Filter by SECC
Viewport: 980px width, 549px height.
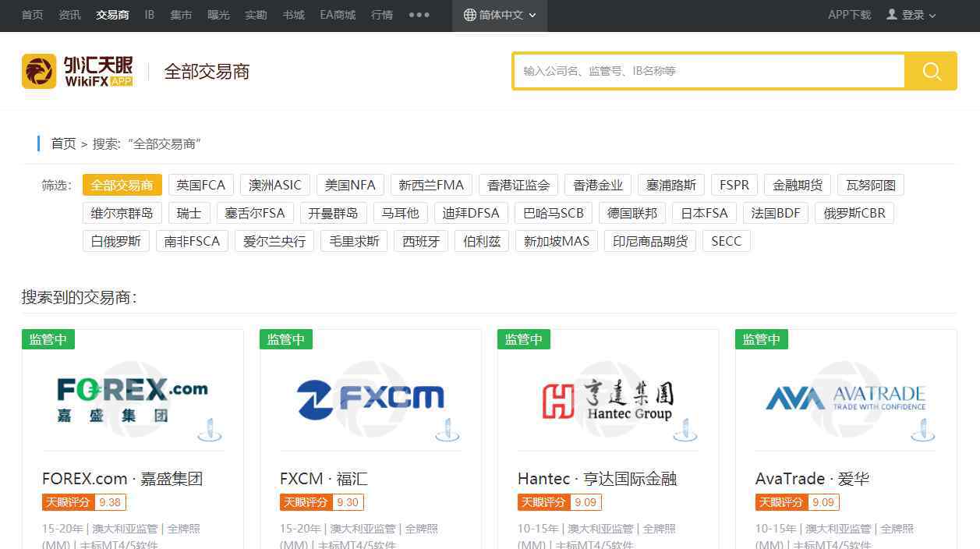pos(727,241)
